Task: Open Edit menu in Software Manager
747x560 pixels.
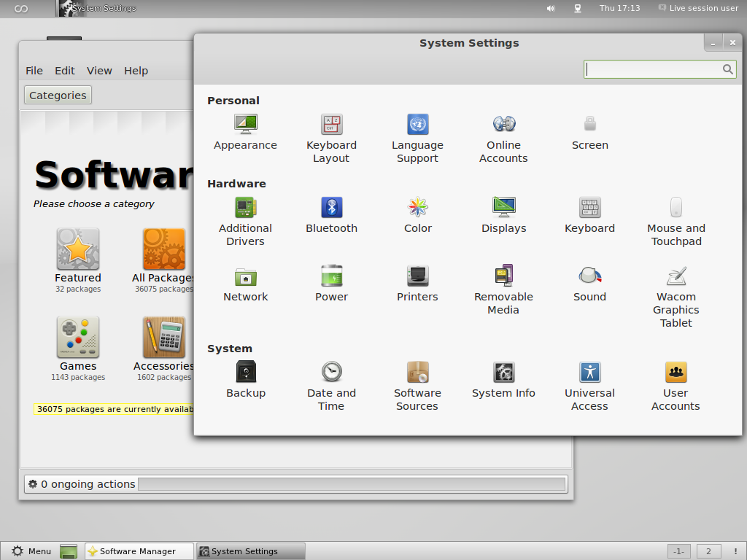Action: pyautogui.click(x=65, y=71)
